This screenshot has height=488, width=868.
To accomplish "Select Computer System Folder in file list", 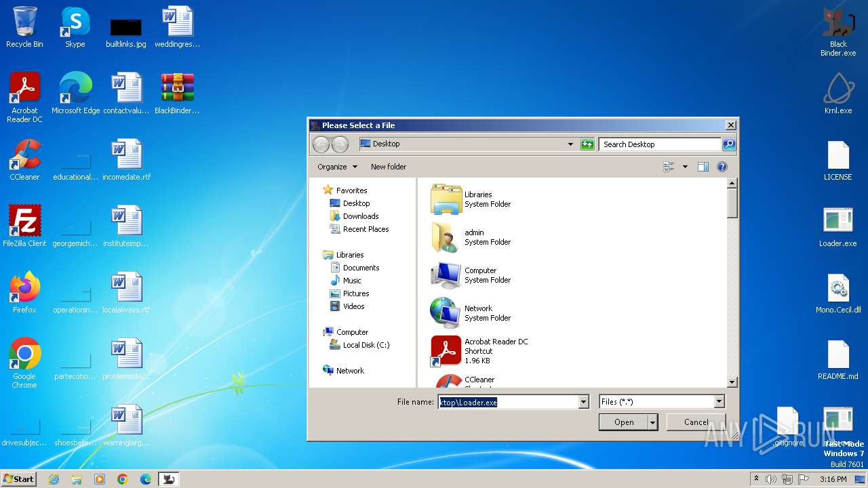I will [x=471, y=275].
